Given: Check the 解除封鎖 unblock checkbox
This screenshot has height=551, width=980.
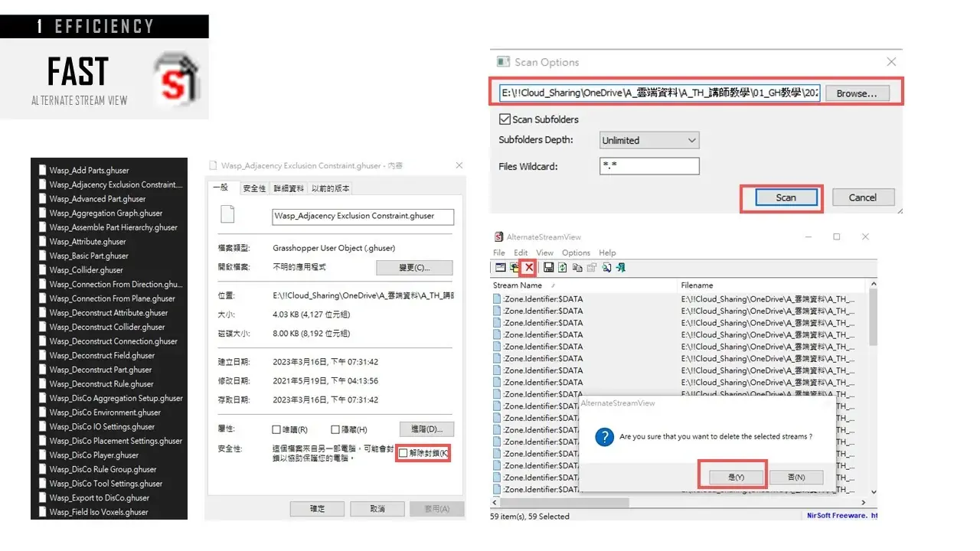Looking at the screenshot, I should coord(403,453).
